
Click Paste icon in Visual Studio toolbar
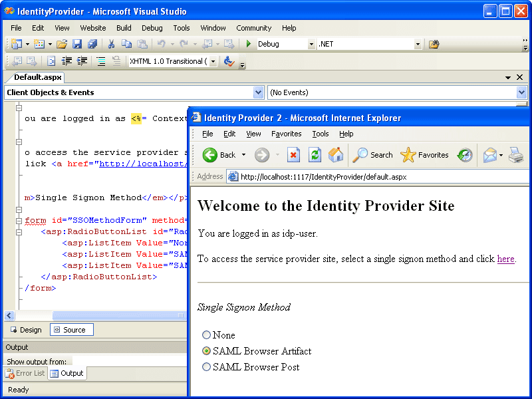point(142,44)
